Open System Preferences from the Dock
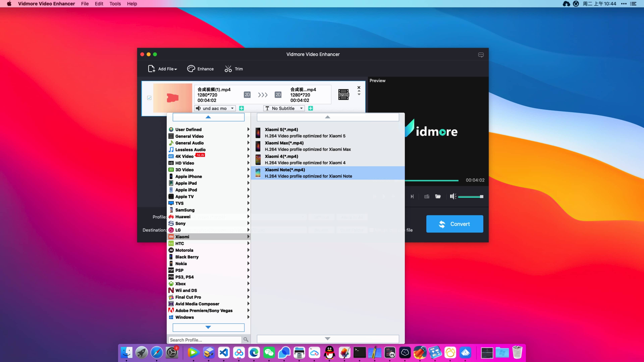This screenshot has height=362, width=644. click(172, 352)
